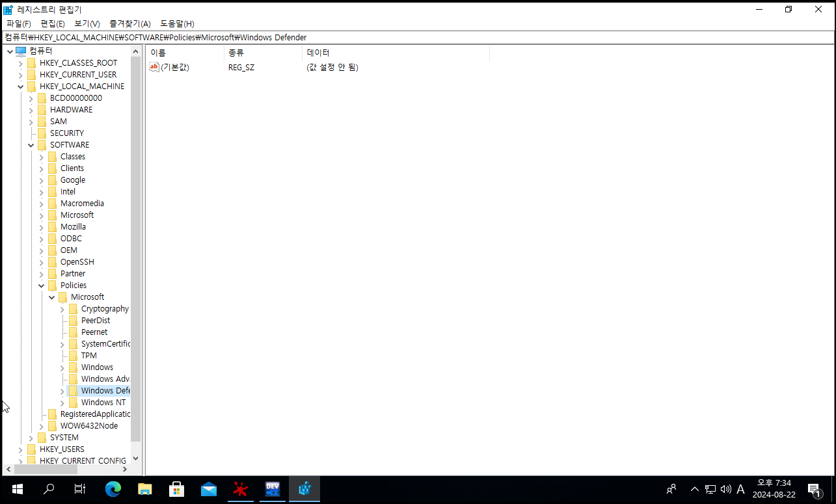Open the 편집(E) menu
836x504 pixels.
pos(53,23)
